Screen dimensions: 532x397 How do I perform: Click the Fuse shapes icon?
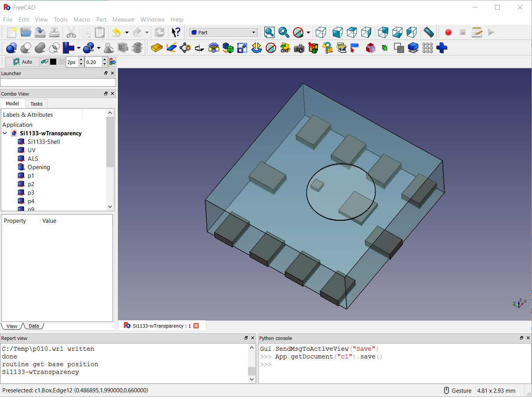[40, 48]
